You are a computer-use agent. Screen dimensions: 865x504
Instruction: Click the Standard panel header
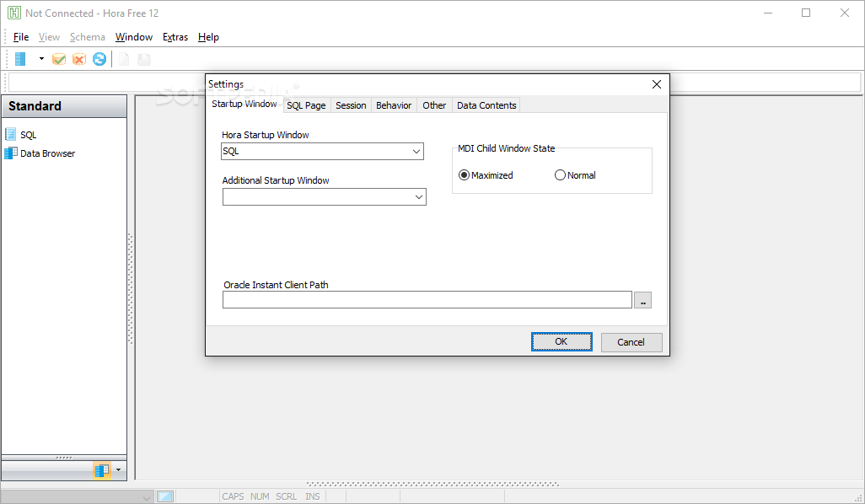click(x=65, y=106)
